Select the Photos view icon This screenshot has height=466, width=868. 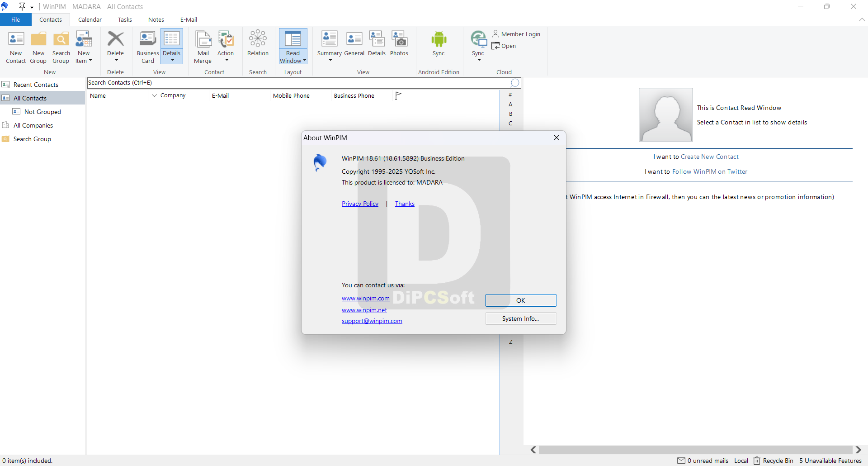coord(399,39)
